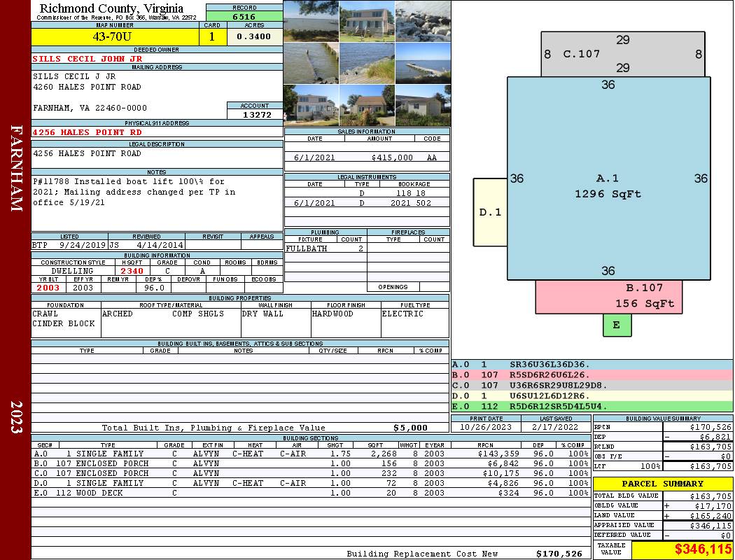Select depreciation percent 96.0 in building information
The image size is (735, 560).
click(x=154, y=288)
